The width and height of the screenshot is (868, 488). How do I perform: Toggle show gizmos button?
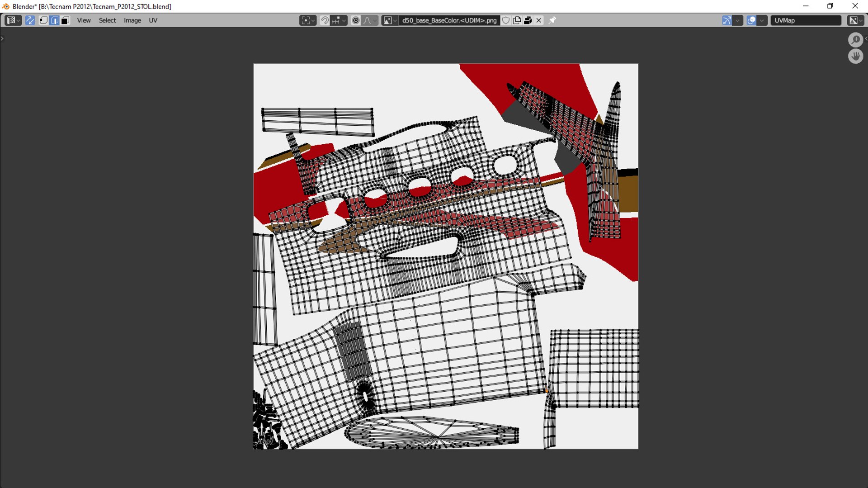726,20
